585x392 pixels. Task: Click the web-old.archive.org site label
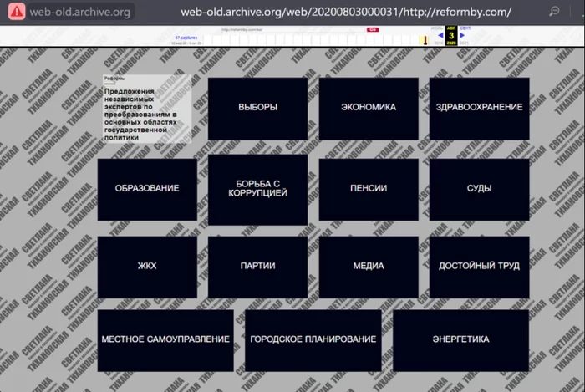point(80,12)
